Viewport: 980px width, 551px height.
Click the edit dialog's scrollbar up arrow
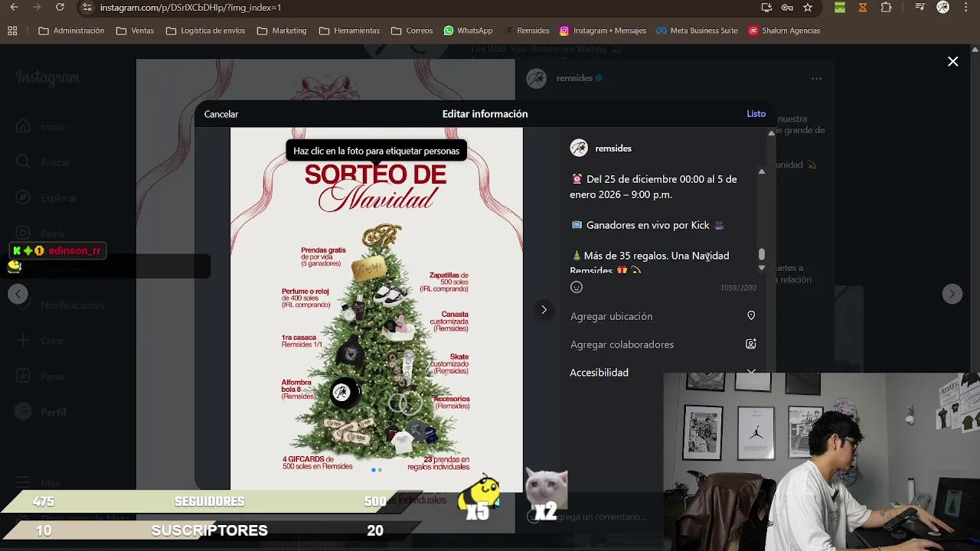click(772, 133)
